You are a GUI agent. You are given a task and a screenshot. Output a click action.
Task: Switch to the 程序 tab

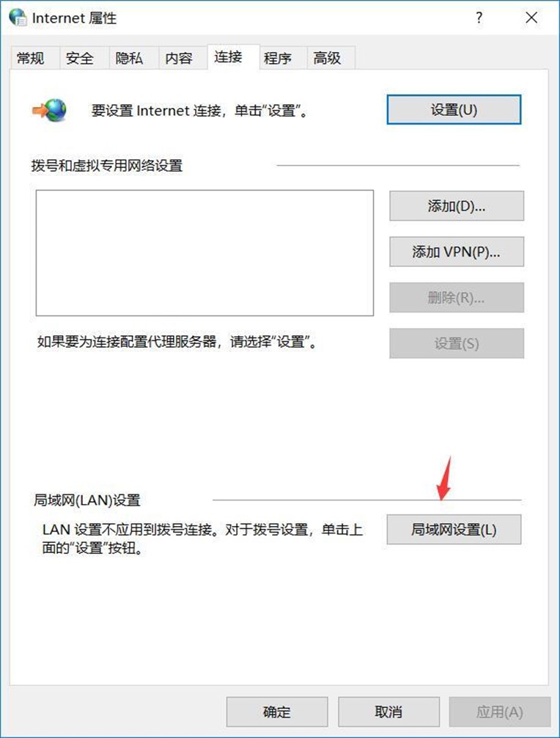[x=278, y=59]
